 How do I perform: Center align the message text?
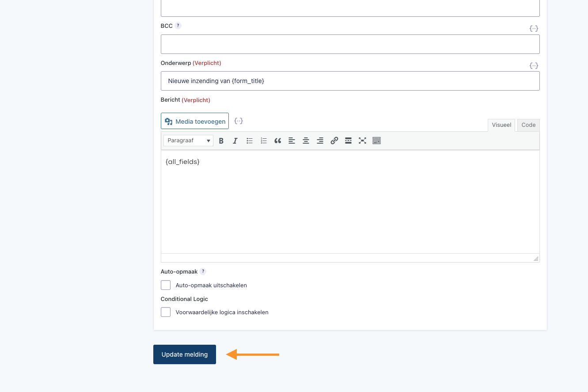[306, 141]
